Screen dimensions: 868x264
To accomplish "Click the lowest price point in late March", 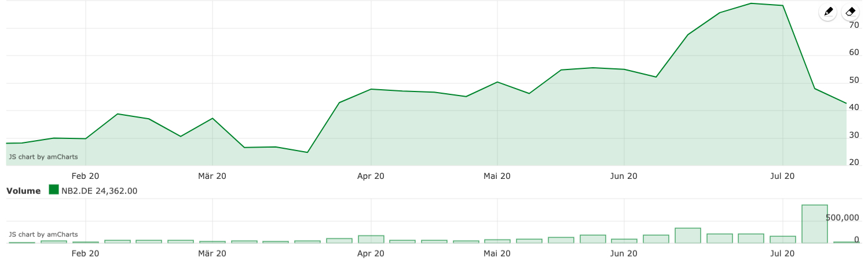I will 307,152.
